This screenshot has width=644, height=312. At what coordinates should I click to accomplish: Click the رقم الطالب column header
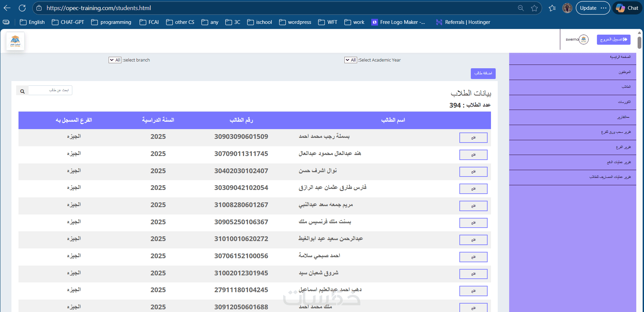click(241, 120)
